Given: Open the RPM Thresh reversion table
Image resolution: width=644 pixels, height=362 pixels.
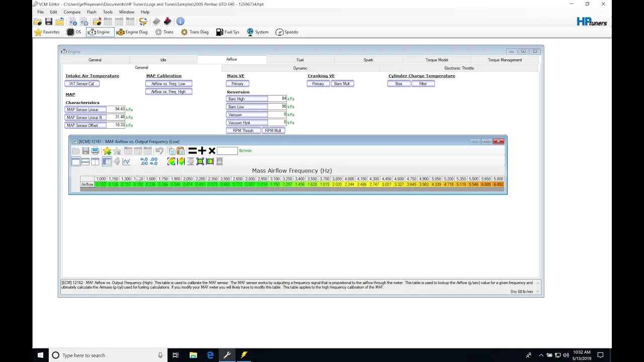Looking at the screenshot, I should (x=244, y=131).
